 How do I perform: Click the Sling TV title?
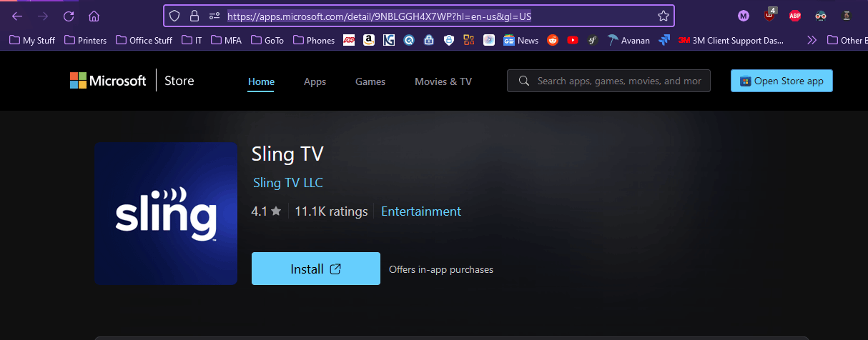click(x=287, y=154)
